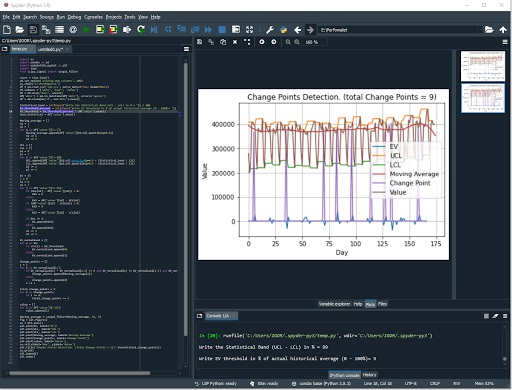The height and width of the screenshot is (390, 512).
Task: Switch to the Help pane tab
Action: [x=358, y=304]
